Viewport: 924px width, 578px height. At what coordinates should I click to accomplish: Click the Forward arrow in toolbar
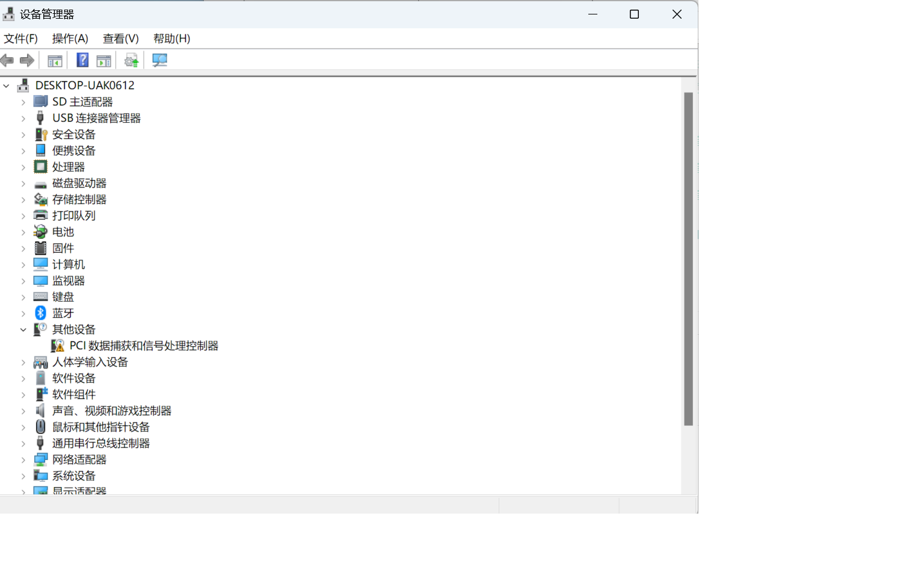27,60
